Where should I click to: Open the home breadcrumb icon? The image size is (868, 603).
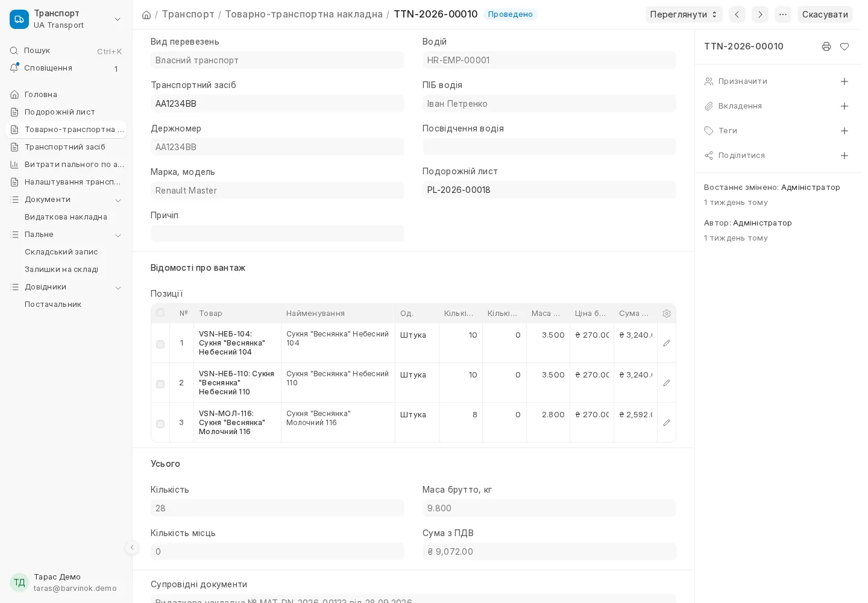click(x=146, y=14)
